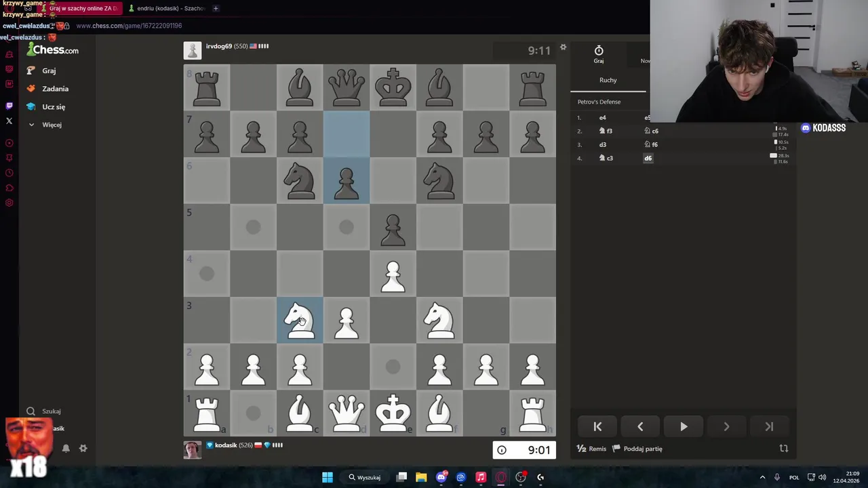Image resolution: width=868 pixels, height=488 pixels.
Task: Open kodasik avatar below board
Action: pos(193,450)
